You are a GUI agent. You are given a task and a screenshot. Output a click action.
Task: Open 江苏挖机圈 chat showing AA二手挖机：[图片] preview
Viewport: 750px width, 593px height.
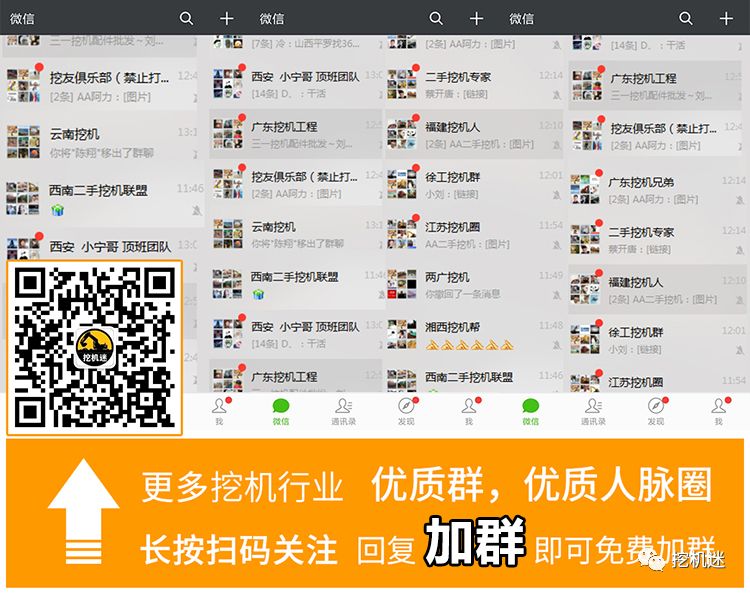click(x=475, y=234)
